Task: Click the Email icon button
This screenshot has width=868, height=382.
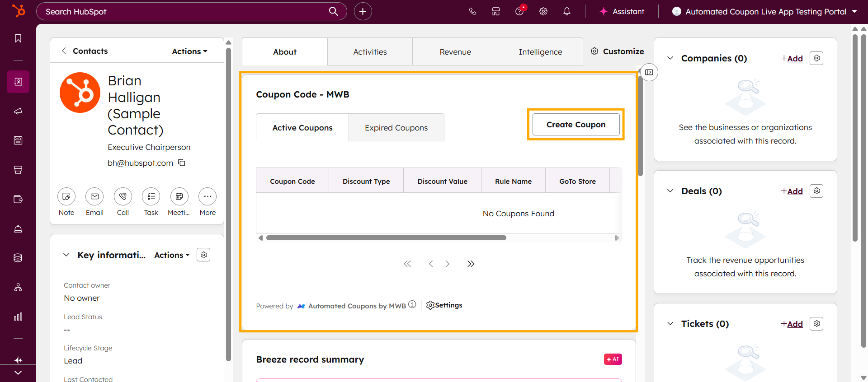Action: pyautogui.click(x=94, y=196)
